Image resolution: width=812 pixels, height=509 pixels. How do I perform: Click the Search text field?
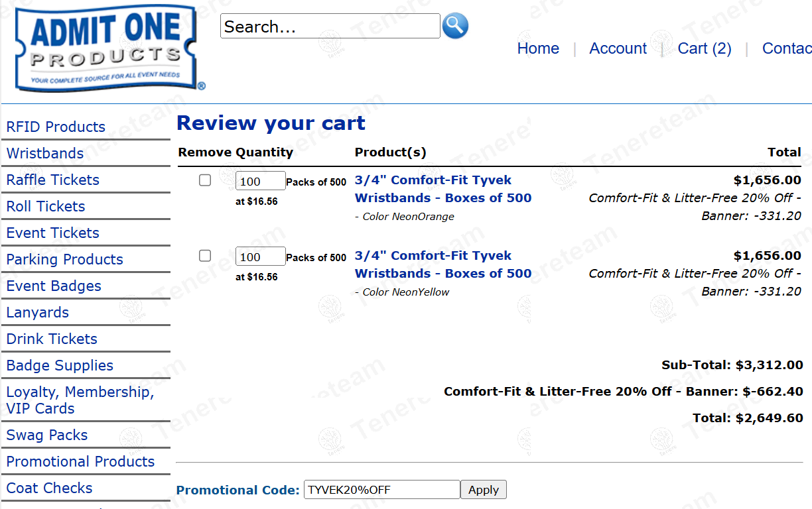(330, 27)
